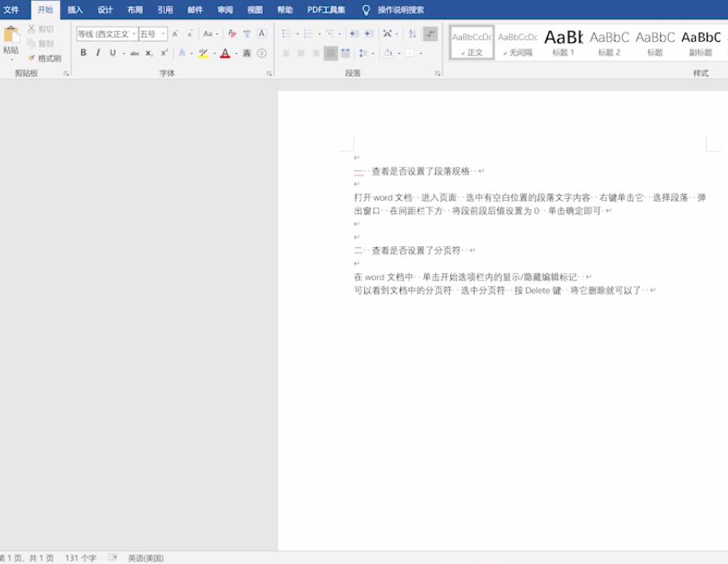Screen dimensions: 728x564
Task: Apply yellow text highlight color
Action: pyautogui.click(x=204, y=53)
